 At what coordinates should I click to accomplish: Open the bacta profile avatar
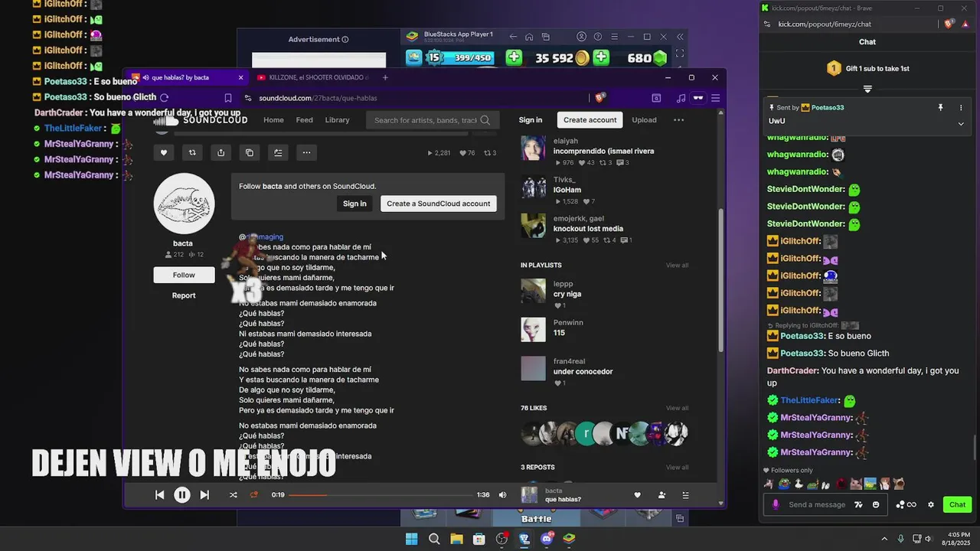(184, 204)
